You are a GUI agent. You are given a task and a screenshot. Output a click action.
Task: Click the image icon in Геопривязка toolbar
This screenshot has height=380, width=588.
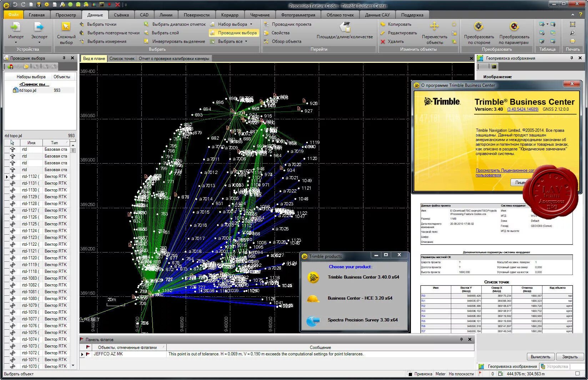coord(494,66)
